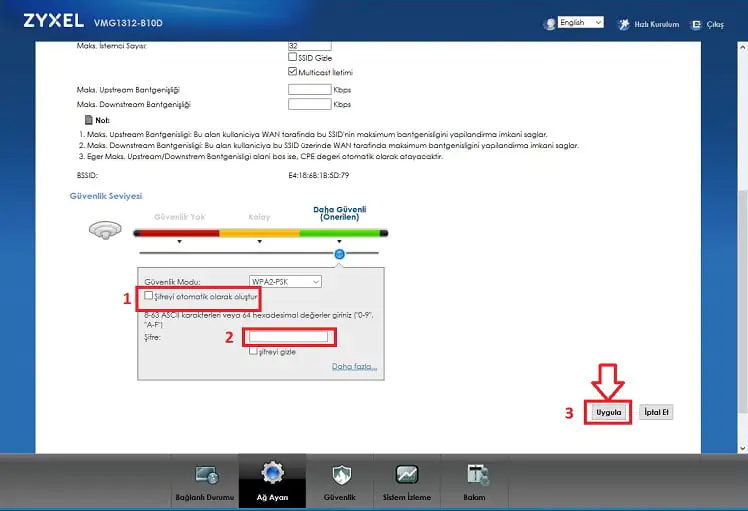Screen dimensions: 748x511
Task: Open Bakım maintenance icon
Action: point(477,475)
